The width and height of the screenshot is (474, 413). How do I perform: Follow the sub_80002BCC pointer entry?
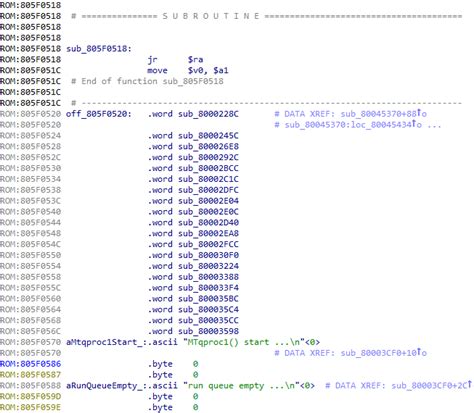point(208,168)
